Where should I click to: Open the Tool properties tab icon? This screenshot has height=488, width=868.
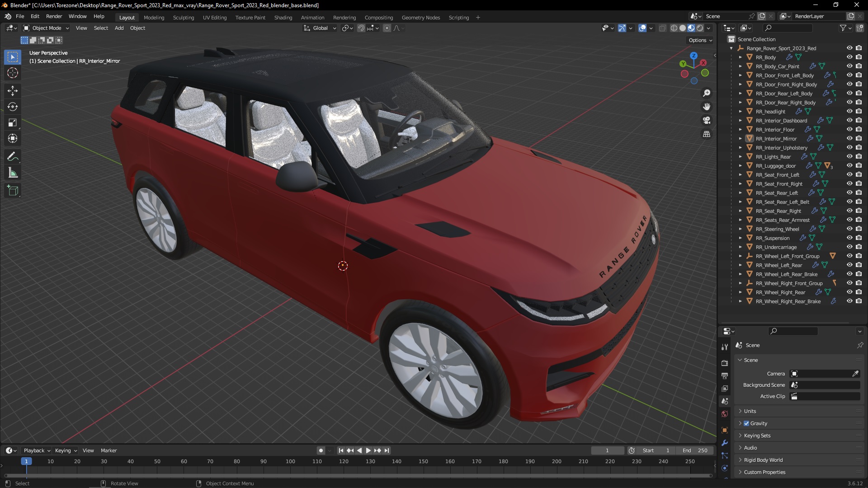[725, 347]
